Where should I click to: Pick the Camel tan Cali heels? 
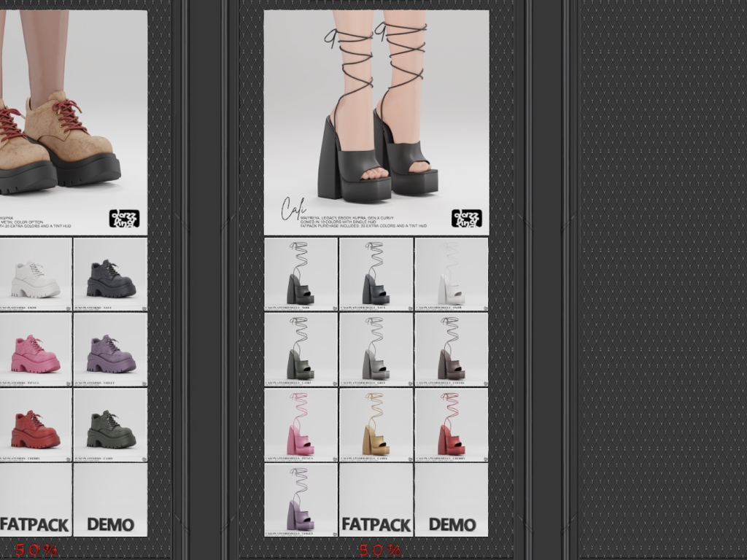[x=376, y=425]
